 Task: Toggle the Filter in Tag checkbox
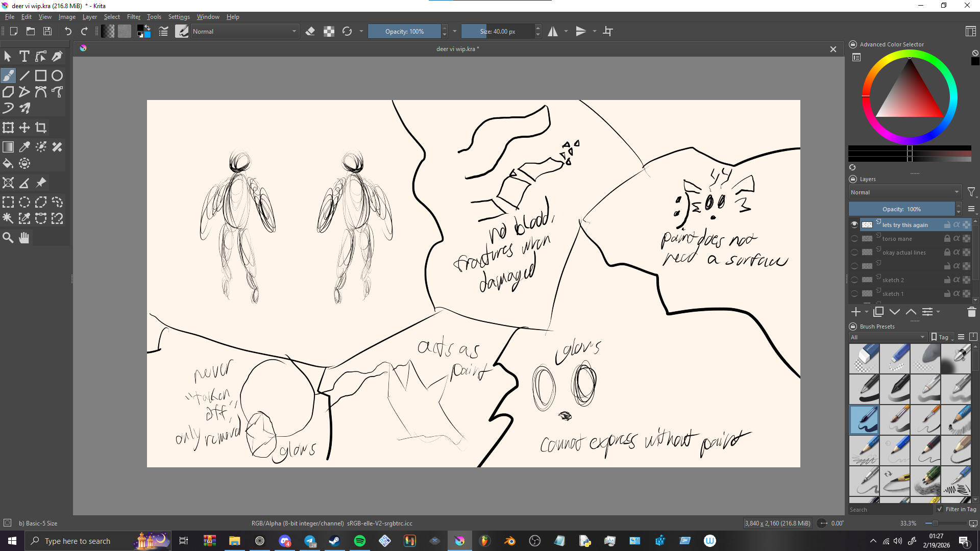click(940, 509)
